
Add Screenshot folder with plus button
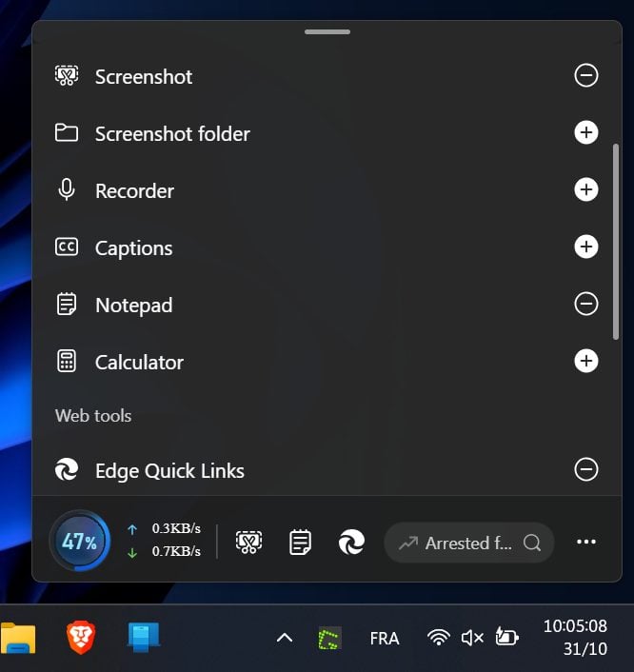click(586, 132)
